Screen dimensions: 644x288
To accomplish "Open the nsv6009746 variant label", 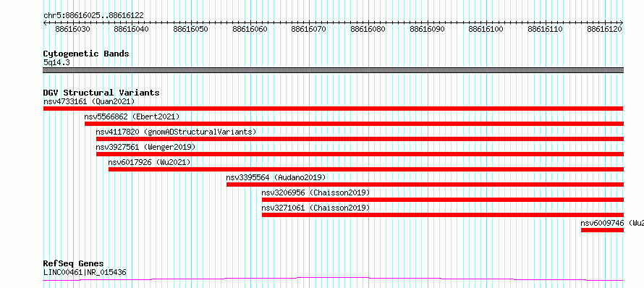I will click(x=612, y=223).
